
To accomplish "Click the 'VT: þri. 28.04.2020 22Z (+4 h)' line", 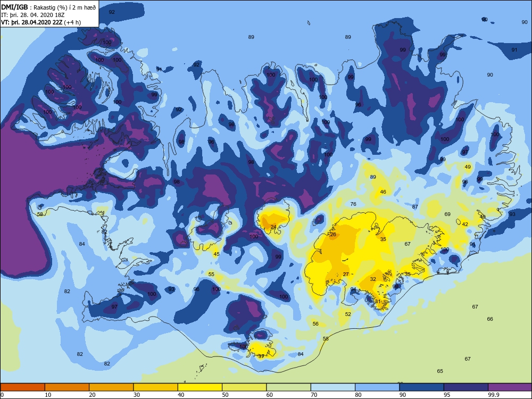I will (41, 22).
